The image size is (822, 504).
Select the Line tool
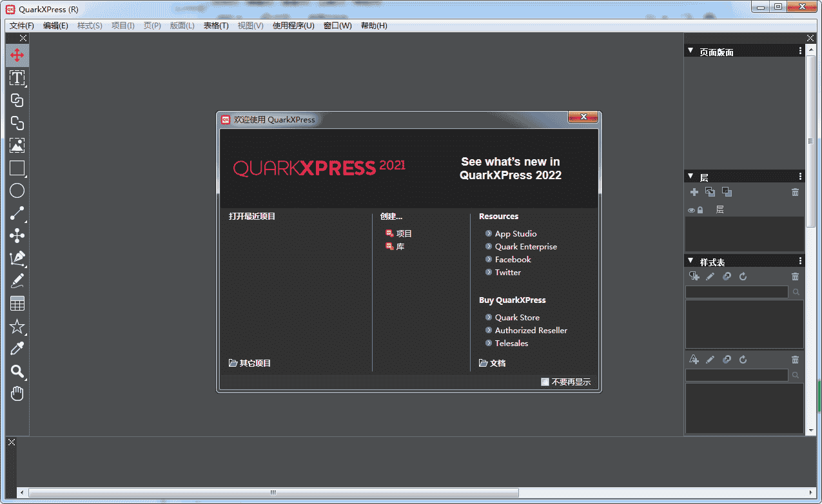(x=17, y=213)
